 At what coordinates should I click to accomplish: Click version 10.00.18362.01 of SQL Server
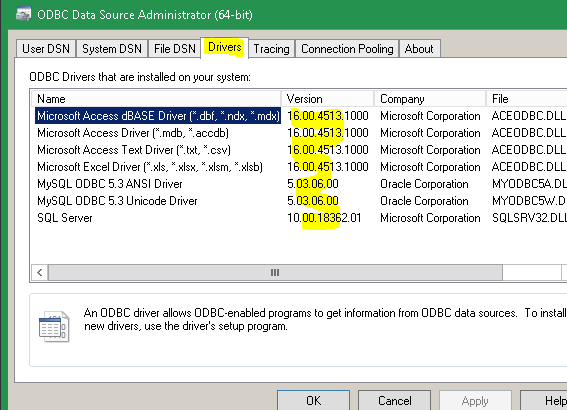324,218
